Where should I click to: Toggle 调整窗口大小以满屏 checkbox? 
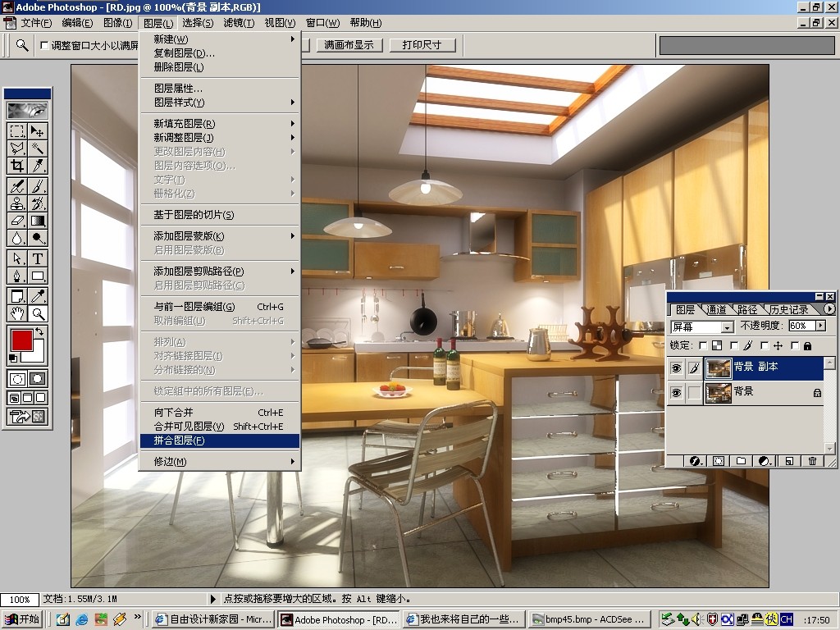[44, 46]
